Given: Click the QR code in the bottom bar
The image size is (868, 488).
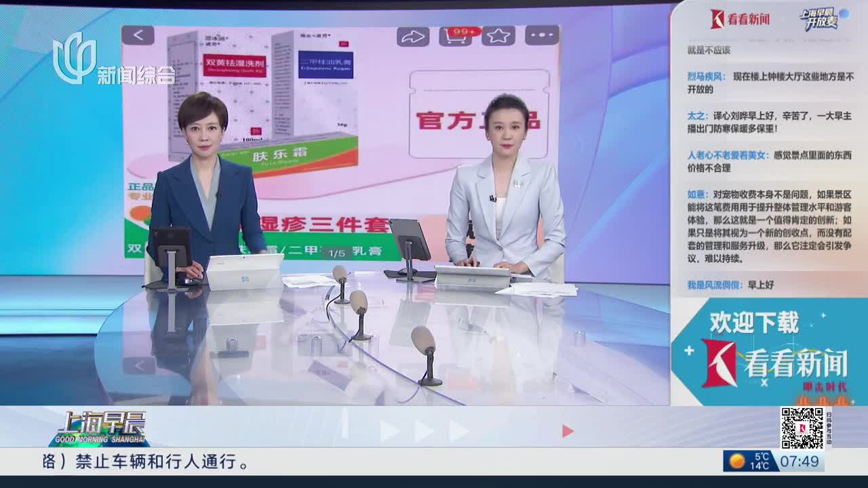Looking at the screenshot, I should [802, 428].
